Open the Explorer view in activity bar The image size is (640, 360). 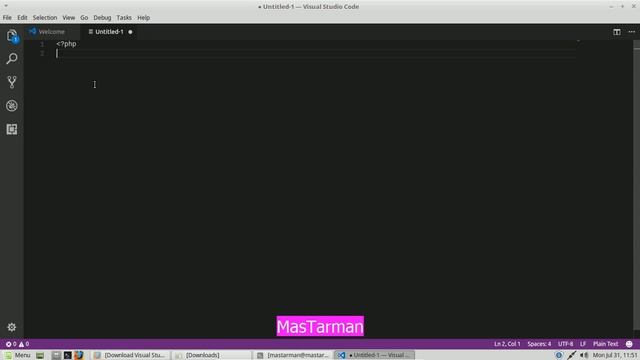(12, 36)
